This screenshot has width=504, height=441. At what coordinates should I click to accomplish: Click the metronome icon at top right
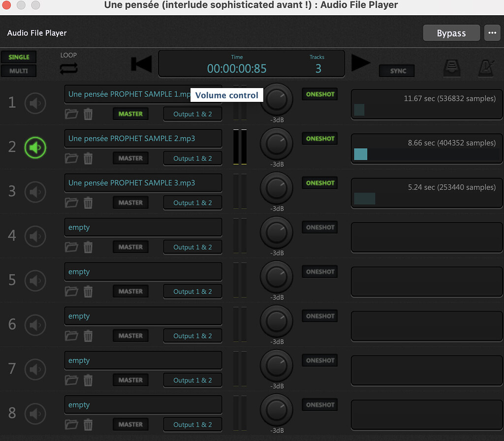(487, 68)
